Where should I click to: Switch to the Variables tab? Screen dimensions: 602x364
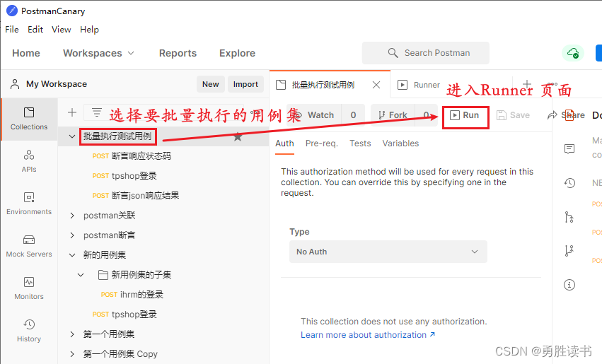point(400,143)
